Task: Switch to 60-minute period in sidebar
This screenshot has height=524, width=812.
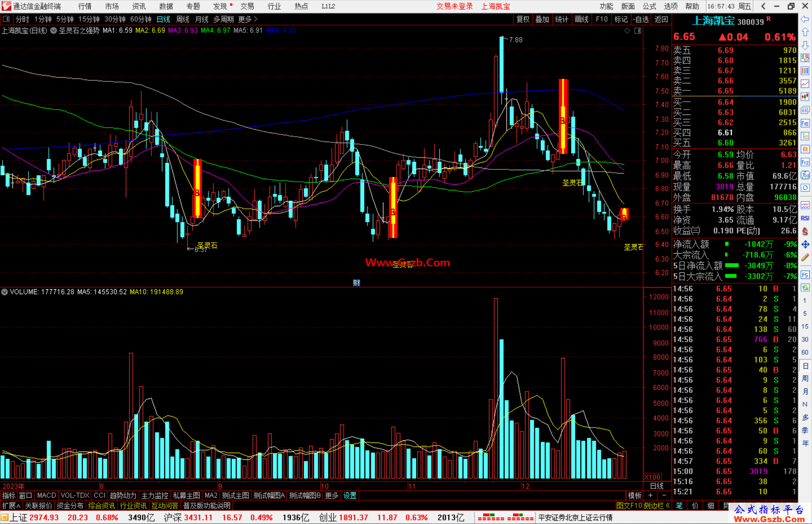Action: tap(804, 352)
